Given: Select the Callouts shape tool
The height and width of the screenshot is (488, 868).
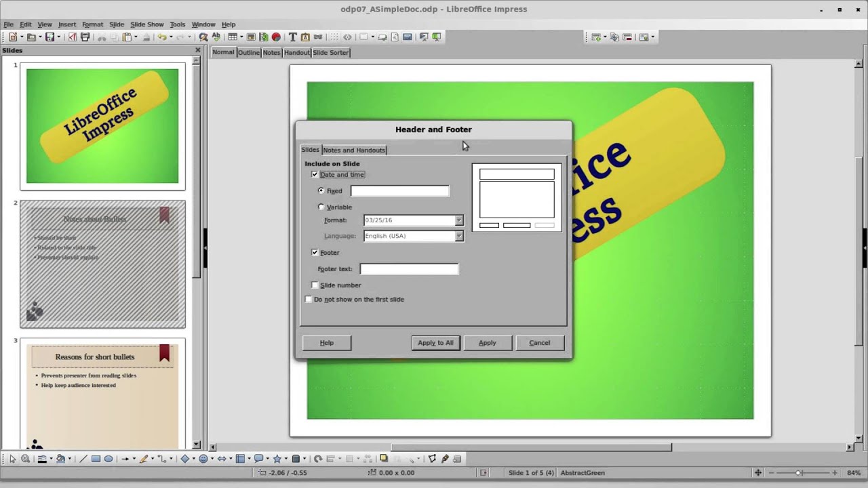Looking at the screenshot, I should (258, 459).
